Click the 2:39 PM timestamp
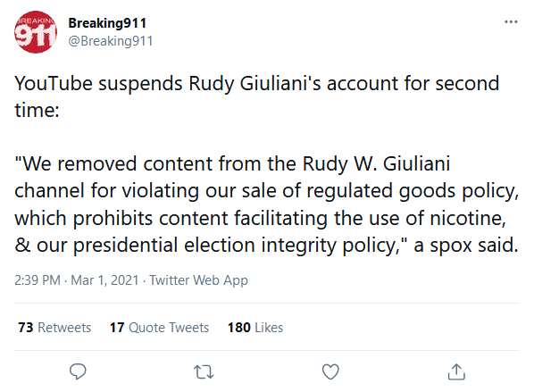 [x=38, y=280]
